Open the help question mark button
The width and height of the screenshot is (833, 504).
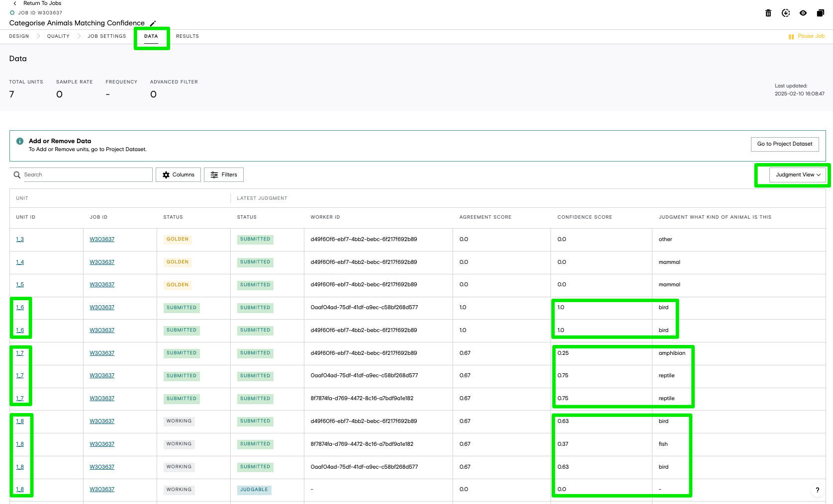[817, 490]
